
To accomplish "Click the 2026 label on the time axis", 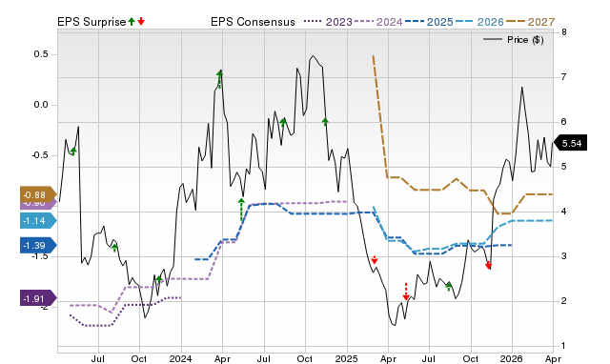I will click(512, 358).
